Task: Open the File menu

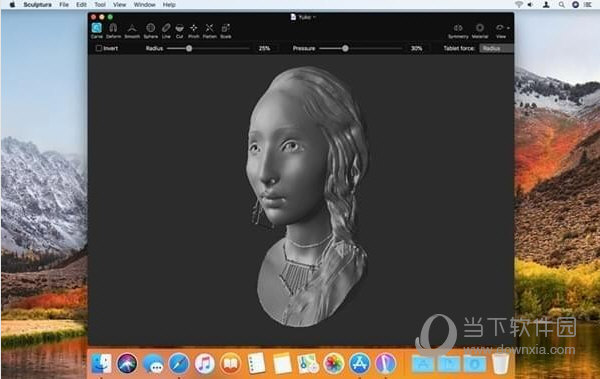Action: (64, 5)
